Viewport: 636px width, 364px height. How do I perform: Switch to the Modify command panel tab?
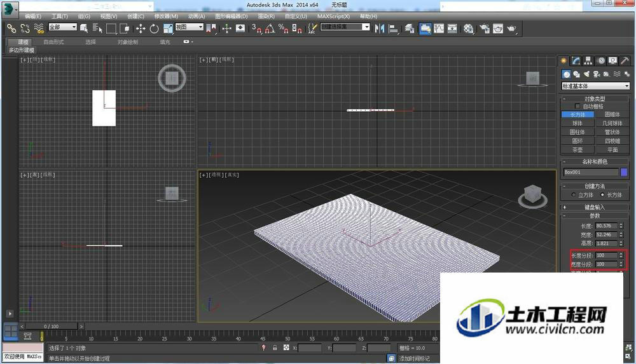576,61
